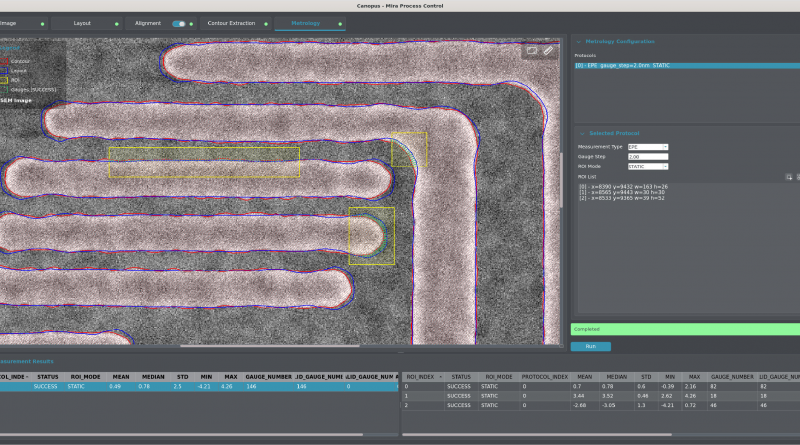Toggle the Layout layer legend checkbox

[4, 70]
